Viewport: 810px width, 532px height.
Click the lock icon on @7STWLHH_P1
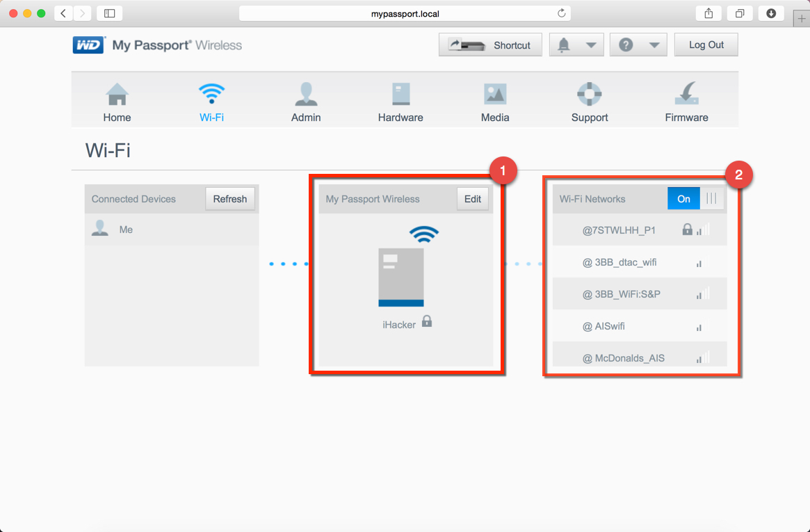pyautogui.click(x=687, y=229)
